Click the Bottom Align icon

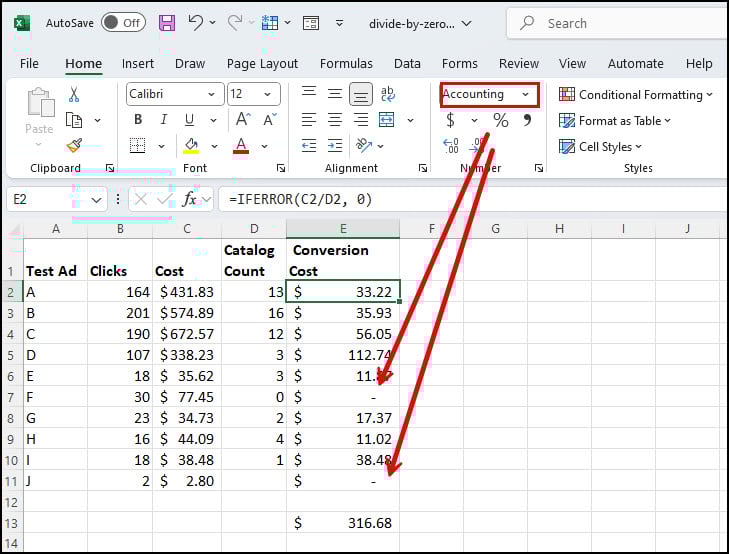pos(361,94)
